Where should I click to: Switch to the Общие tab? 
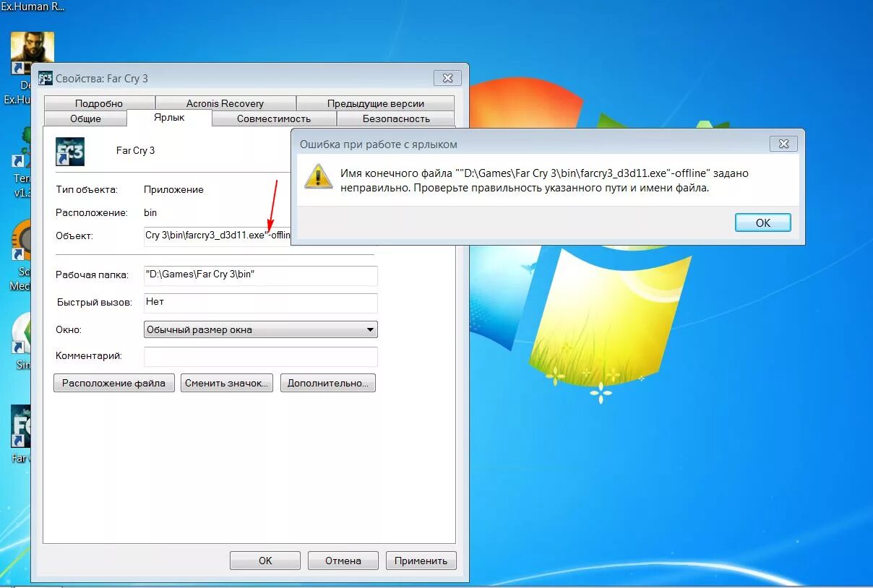pos(85,118)
